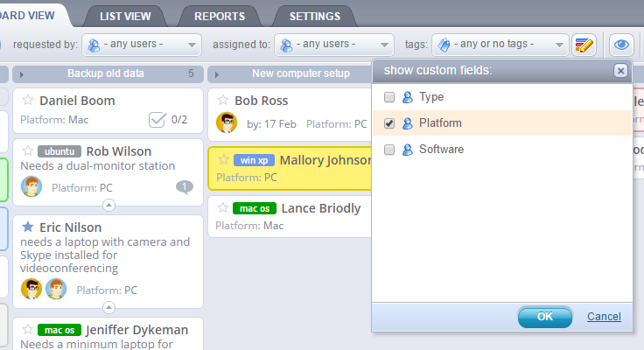Collapse Eric Nilson card with up arrow
The image size is (644, 350).
tap(108, 307)
